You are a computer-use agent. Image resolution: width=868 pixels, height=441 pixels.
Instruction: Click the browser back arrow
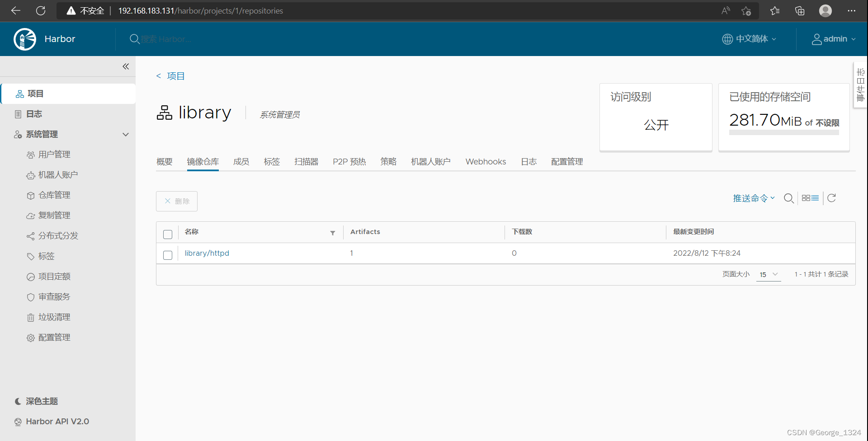click(16, 10)
